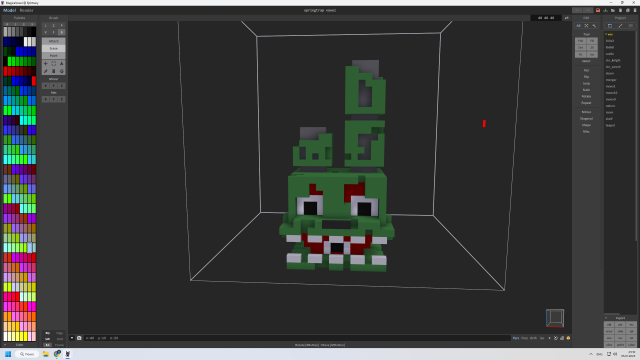The image size is (640, 360).
Task: Switch to the Model tab
Action: [x=9, y=10]
